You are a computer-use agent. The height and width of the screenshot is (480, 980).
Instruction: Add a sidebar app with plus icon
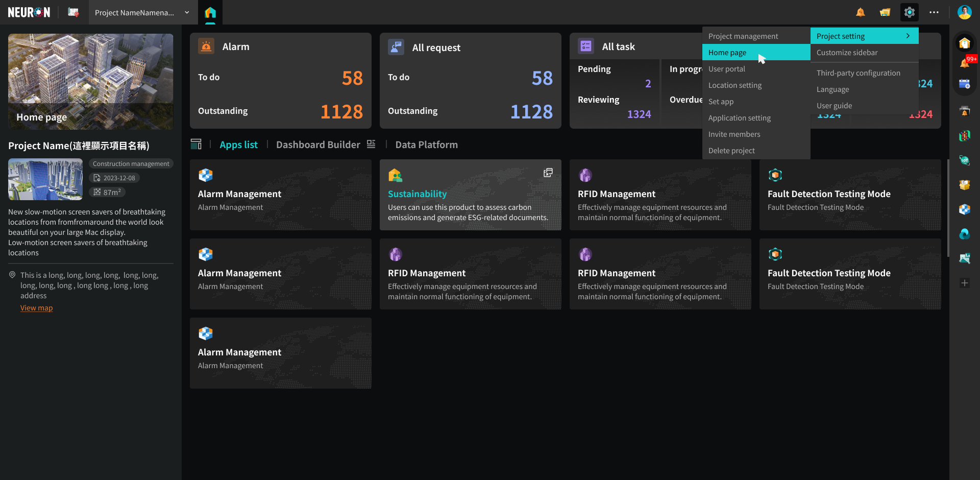pyautogui.click(x=964, y=283)
